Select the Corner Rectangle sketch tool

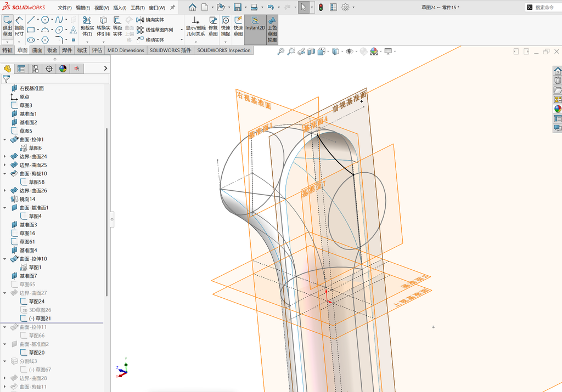tap(31, 30)
